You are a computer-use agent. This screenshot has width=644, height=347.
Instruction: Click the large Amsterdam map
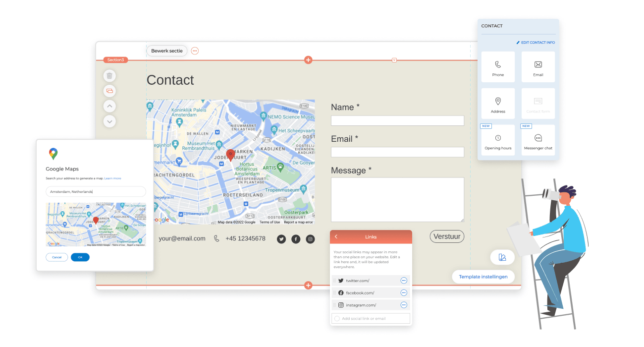click(230, 162)
